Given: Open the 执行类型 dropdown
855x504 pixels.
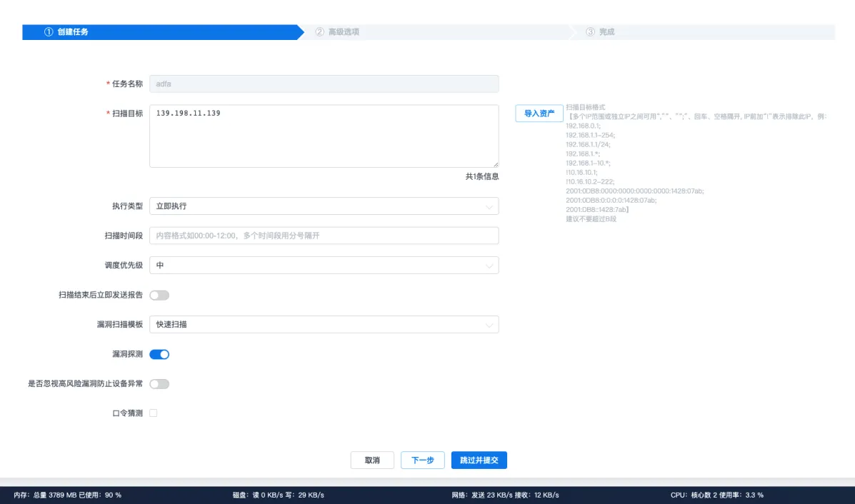Looking at the screenshot, I should (324, 206).
